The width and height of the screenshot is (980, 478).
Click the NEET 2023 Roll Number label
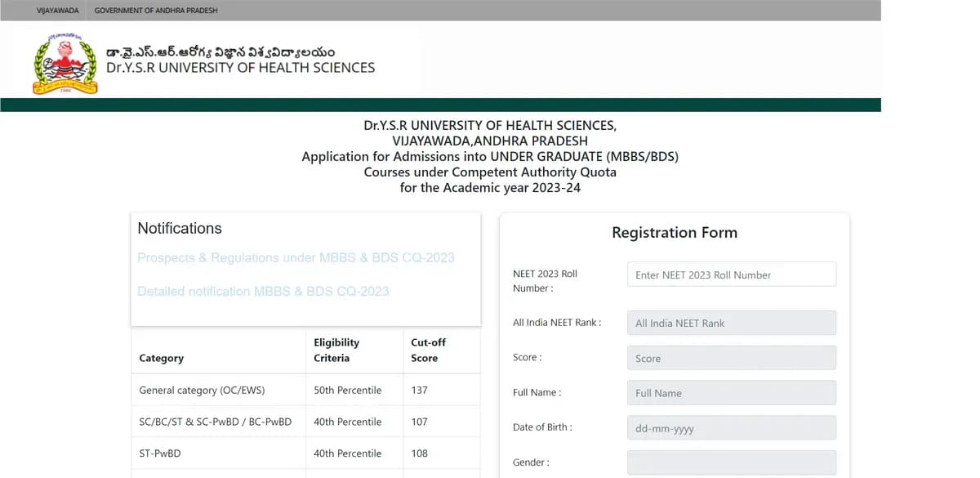545,281
